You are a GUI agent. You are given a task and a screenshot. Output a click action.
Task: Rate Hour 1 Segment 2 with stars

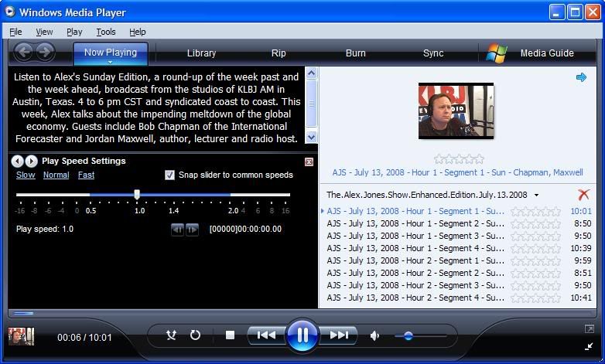click(535, 223)
